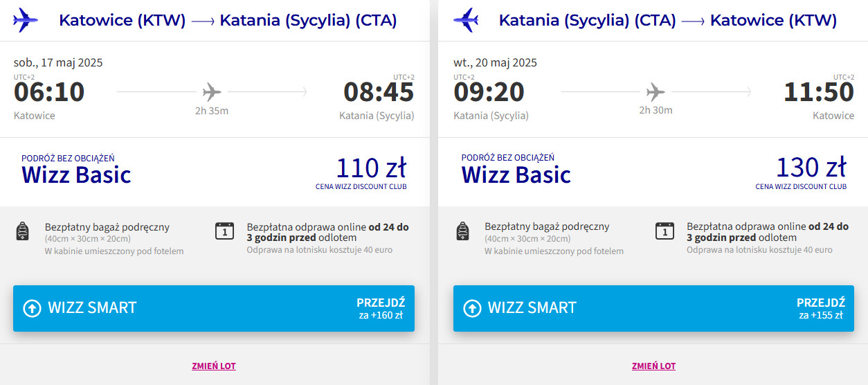Click the Katowice (KTW) → Katania route heading

tap(228, 21)
